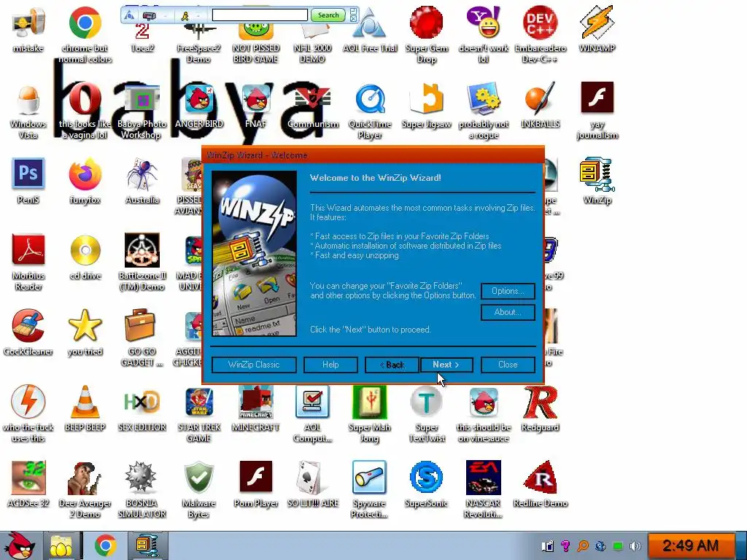Select the FNAF desktop icon
The width and height of the screenshot is (747, 560).
pyautogui.click(x=256, y=106)
